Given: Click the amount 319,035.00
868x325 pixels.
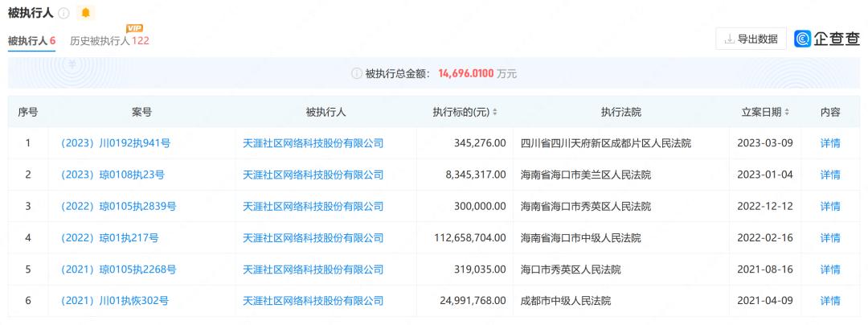Looking at the screenshot, I should pos(480,269).
